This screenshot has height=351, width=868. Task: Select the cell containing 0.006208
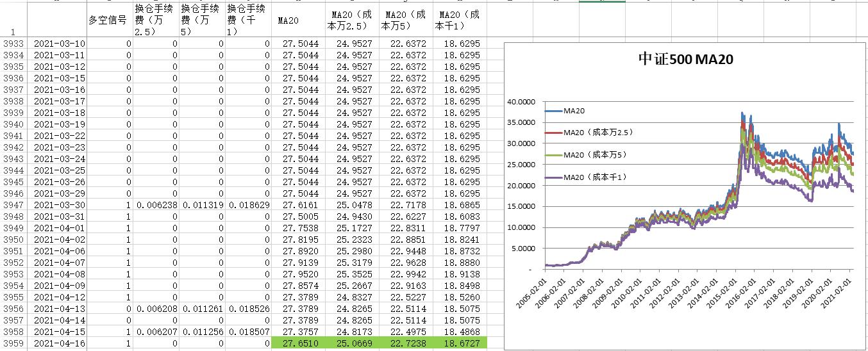156,309
